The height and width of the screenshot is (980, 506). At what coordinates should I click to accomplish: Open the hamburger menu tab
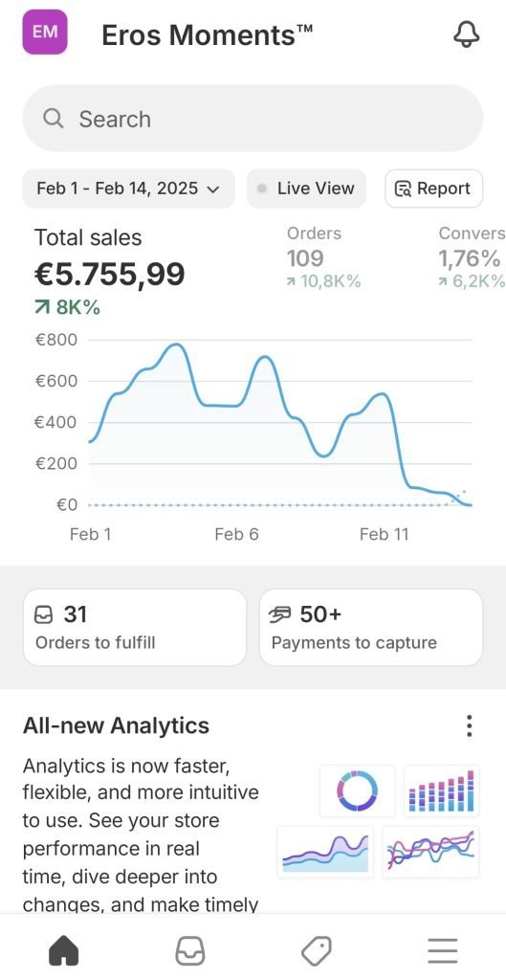coord(443,951)
